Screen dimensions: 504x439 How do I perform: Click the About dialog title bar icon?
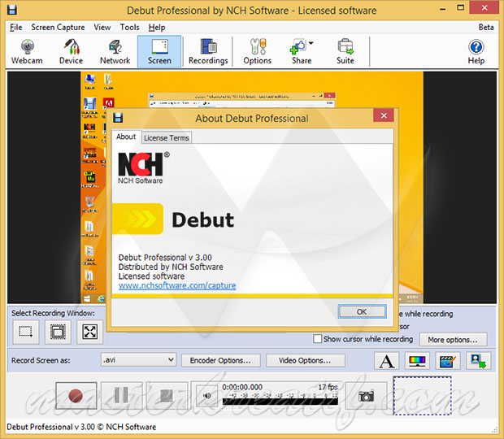[118, 118]
